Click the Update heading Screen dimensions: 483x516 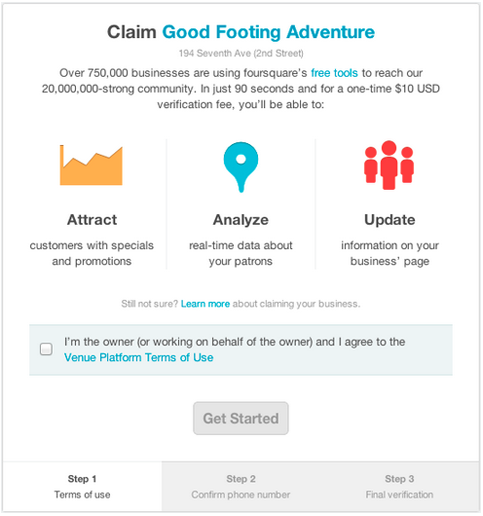pyautogui.click(x=390, y=220)
